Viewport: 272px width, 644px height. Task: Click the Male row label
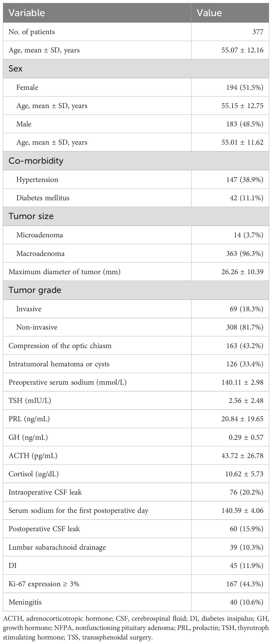point(24,124)
